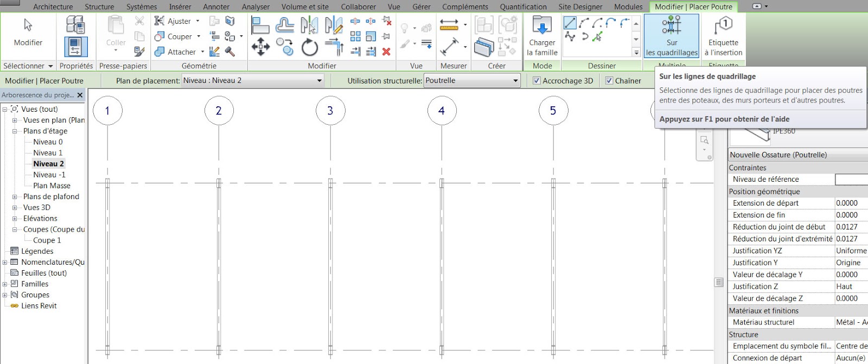868x364 pixels.
Task: Switch to the Annoter tab
Action: tap(216, 7)
